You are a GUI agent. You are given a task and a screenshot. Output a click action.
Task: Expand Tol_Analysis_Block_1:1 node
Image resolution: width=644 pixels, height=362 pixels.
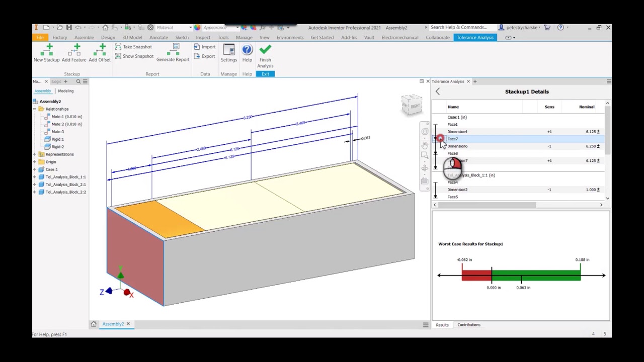coord(35,177)
